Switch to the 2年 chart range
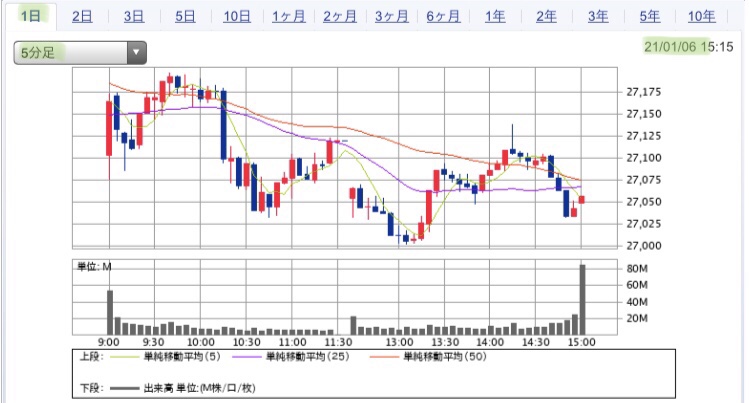The image size is (749, 403). pos(546,17)
